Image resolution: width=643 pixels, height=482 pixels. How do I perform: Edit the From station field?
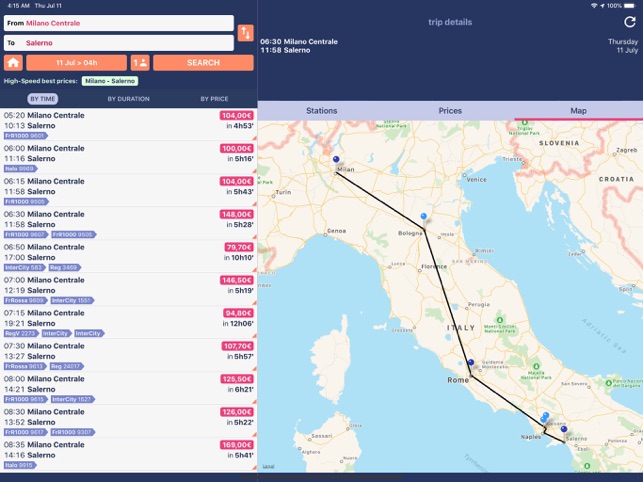pos(119,23)
